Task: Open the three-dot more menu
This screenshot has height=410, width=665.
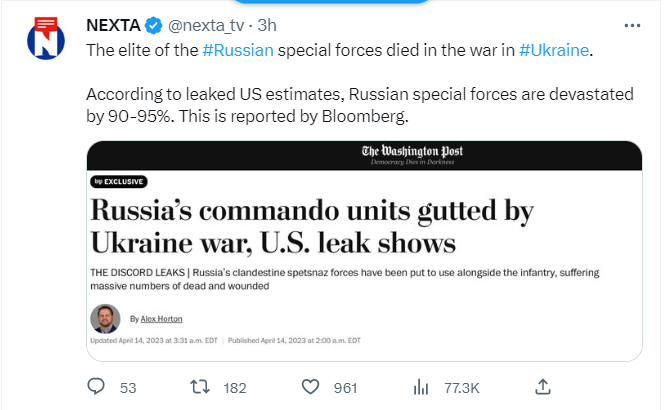Action: click(x=632, y=26)
